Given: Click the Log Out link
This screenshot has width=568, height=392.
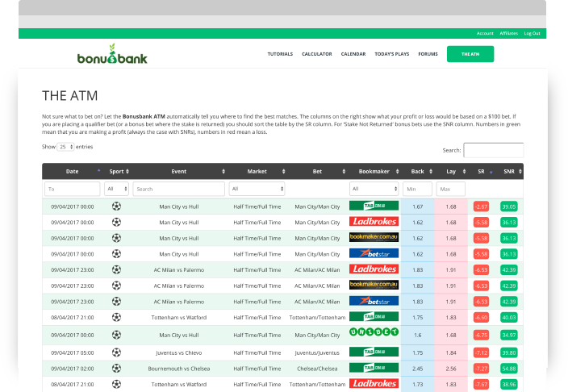Looking at the screenshot, I should (x=532, y=33).
